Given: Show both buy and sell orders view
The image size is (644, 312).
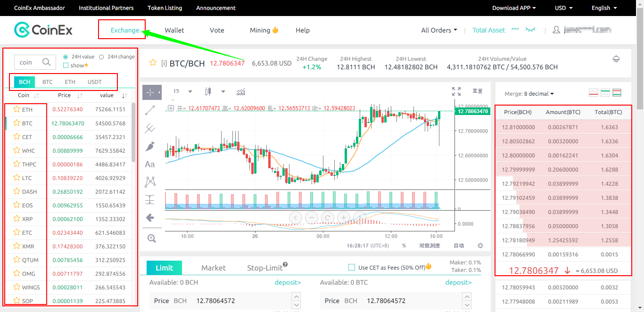Looking at the screenshot, I should pos(617,93).
